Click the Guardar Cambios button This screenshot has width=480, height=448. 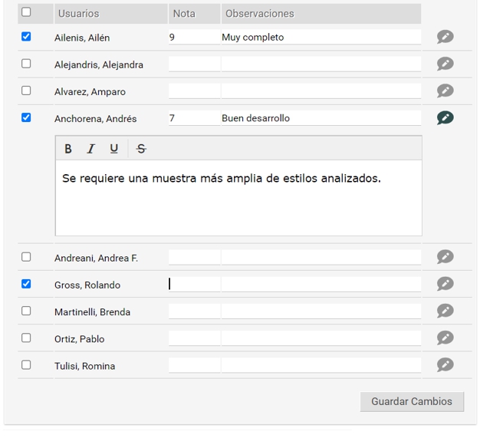coord(412,401)
